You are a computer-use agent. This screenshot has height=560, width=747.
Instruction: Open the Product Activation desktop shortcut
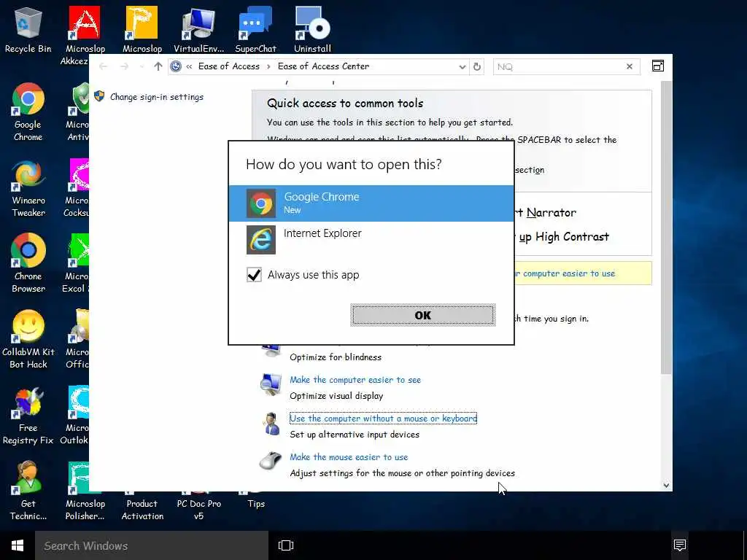pyautogui.click(x=142, y=510)
